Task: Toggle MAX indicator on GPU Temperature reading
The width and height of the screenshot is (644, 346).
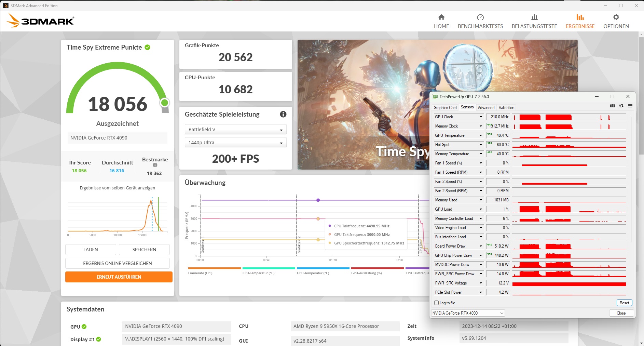Action: click(489, 134)
